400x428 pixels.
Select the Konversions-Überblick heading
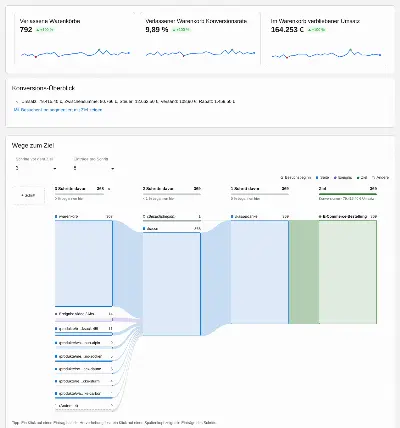pos(43,88)
